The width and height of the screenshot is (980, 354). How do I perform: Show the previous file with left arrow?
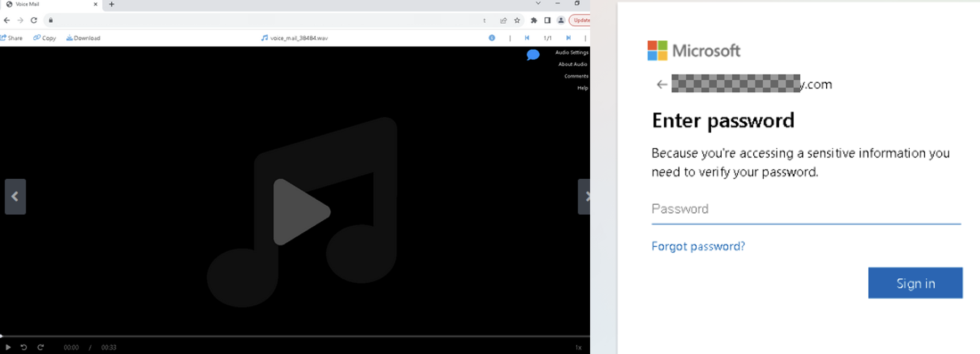15,196
